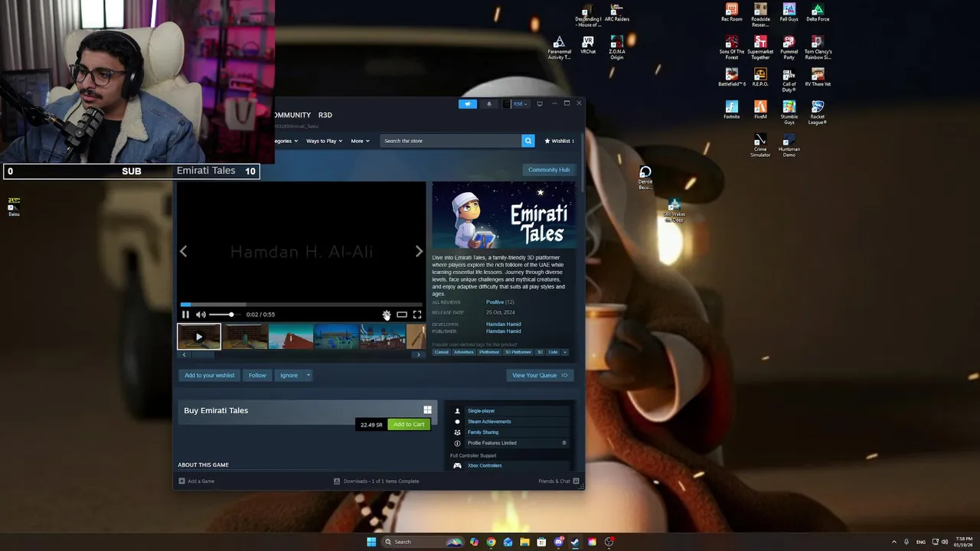Switch Steam to Big Picture mode icon
The width and height of the screenshot is (980, 551).
point(540,104)
